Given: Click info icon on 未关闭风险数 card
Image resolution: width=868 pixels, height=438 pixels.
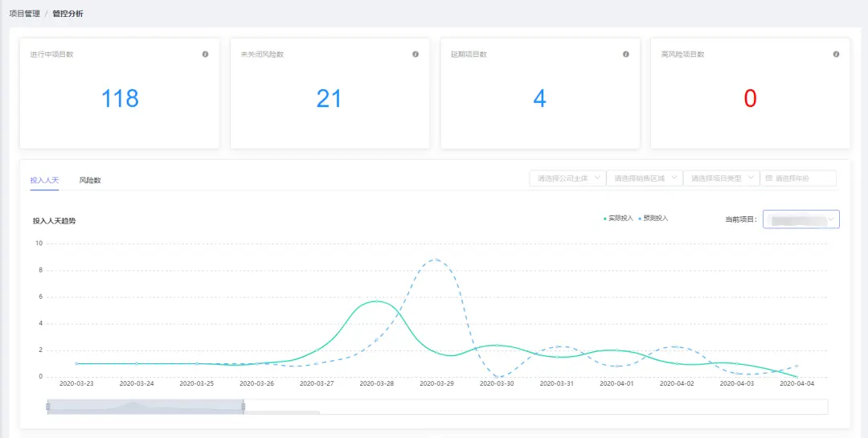Looking at the screenshot, I should (x=416, y=55).
